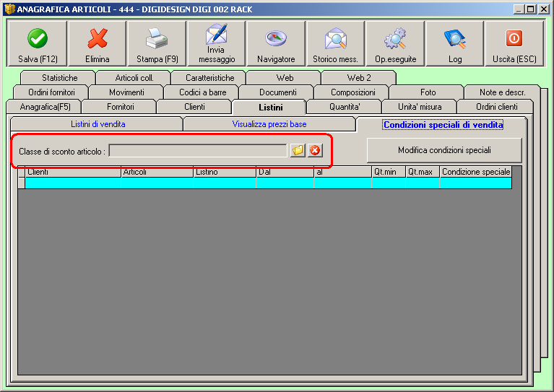Click the Articoli column header
This screenshot has height=392, width=554.
(x=157, y=172)
